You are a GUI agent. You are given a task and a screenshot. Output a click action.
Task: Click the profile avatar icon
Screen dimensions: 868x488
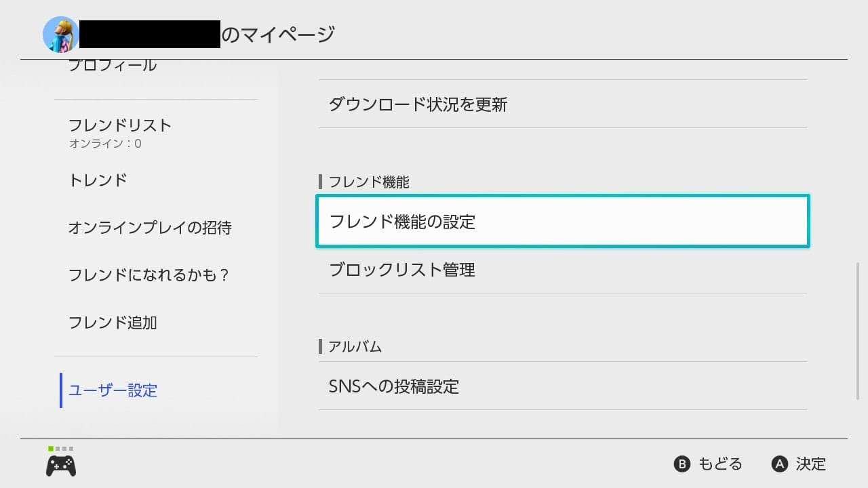[x=60, y=33]
